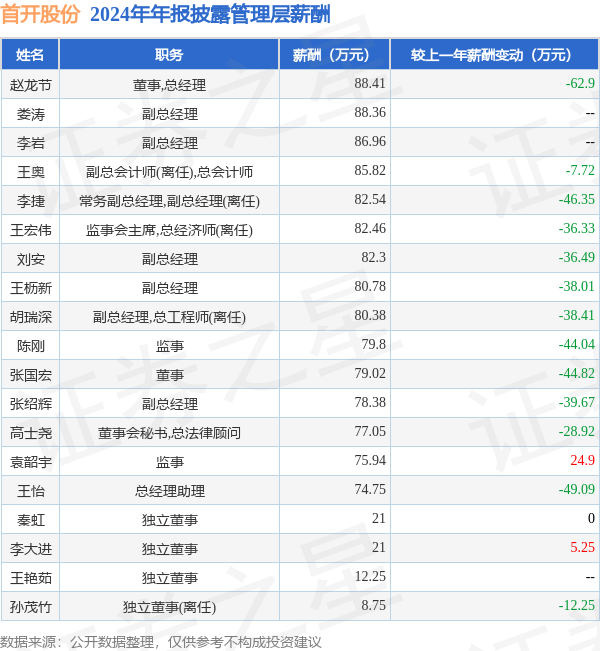
Task: Select the salary value 12.25 in 王艳茹 row
Action: (370, 576)
